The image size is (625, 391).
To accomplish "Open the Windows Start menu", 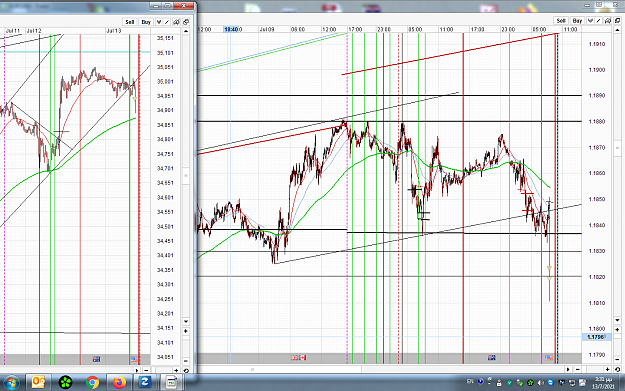I will pos(11,383).
